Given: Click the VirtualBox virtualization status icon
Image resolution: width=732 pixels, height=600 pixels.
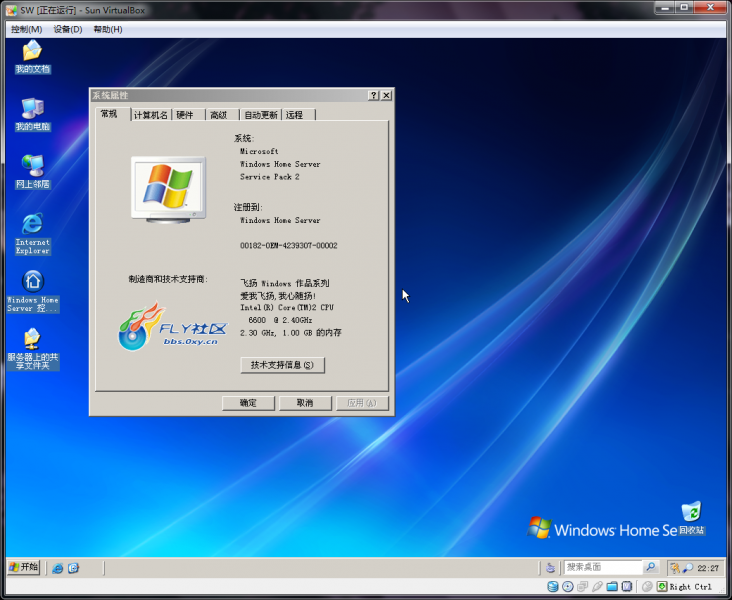Looking at the screenshot, I should (627, 586).
